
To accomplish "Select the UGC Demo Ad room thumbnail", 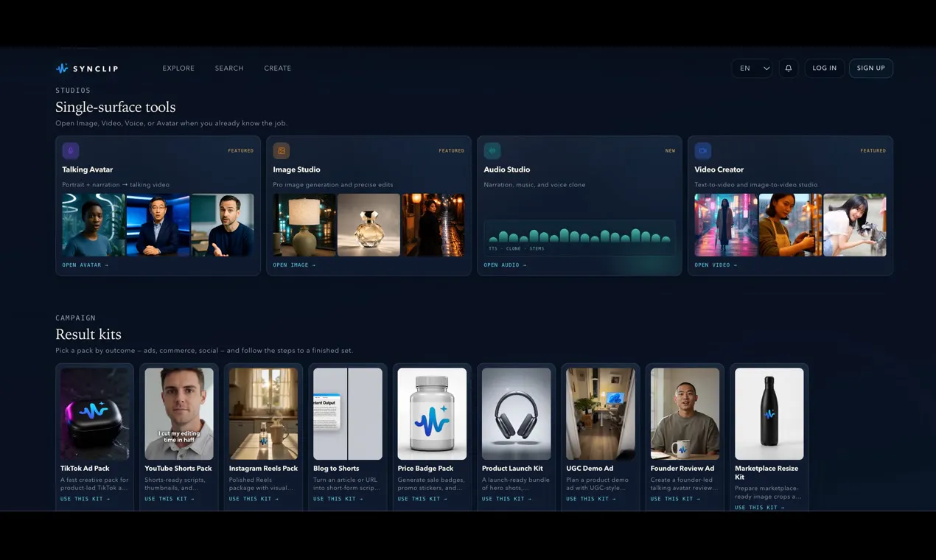I will 601,414.
